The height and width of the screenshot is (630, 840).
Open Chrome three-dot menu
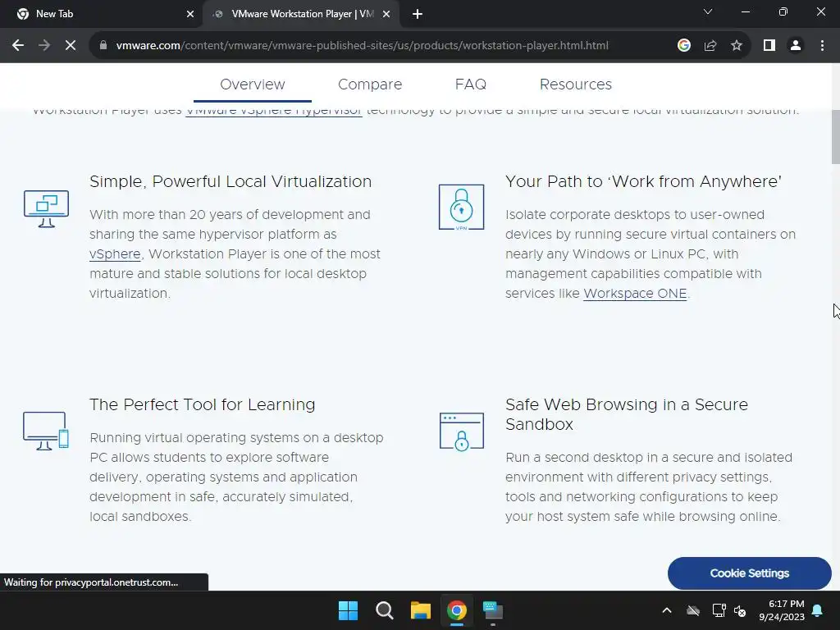pyautogui.click(x=822, y=46)
